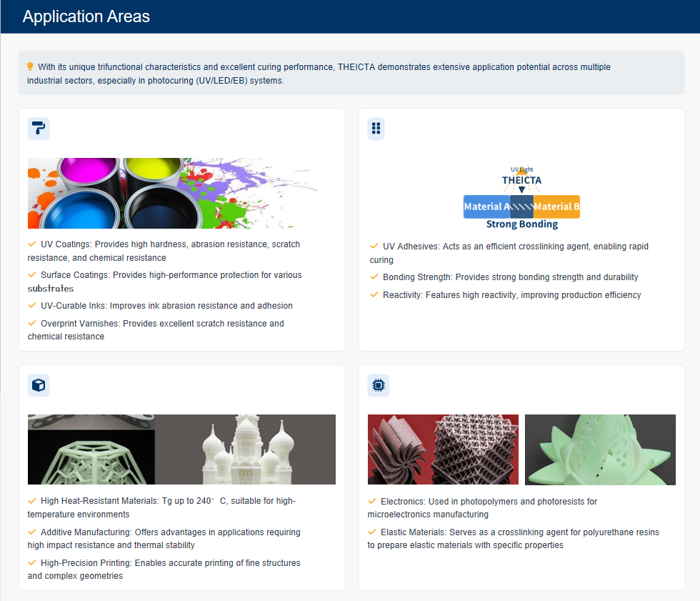Screen dimensions: 700x601
Task: Click the Overprint Varnishes description text
Action: point(156,330)
